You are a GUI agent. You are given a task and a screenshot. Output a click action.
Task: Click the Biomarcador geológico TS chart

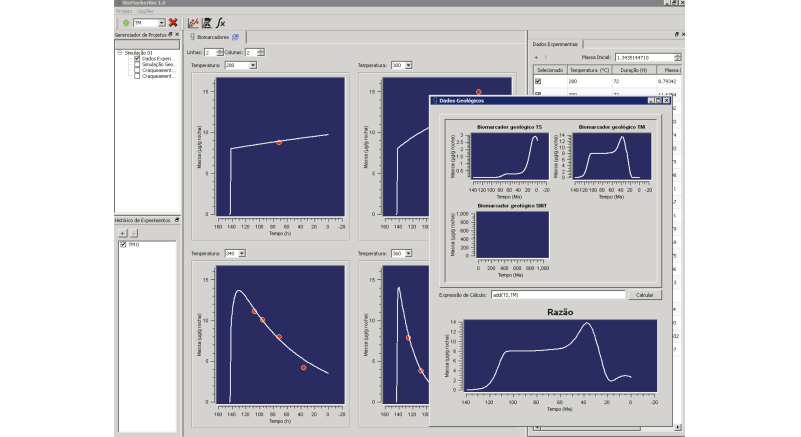coord(509,156)
